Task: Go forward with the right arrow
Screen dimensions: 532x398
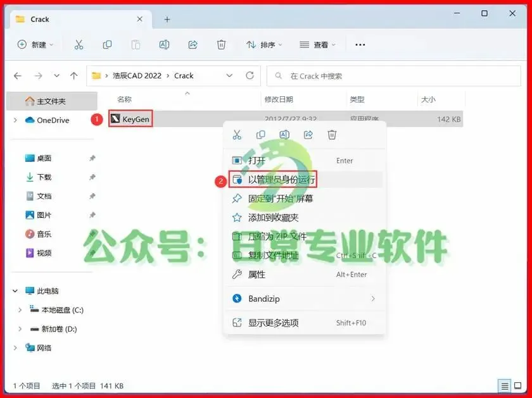Action: click(39, 75)
